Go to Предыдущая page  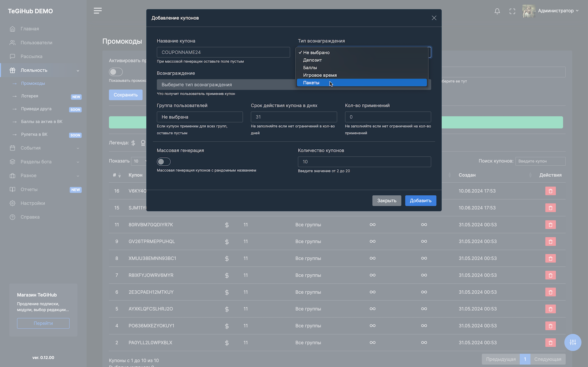tap(501, 359)
